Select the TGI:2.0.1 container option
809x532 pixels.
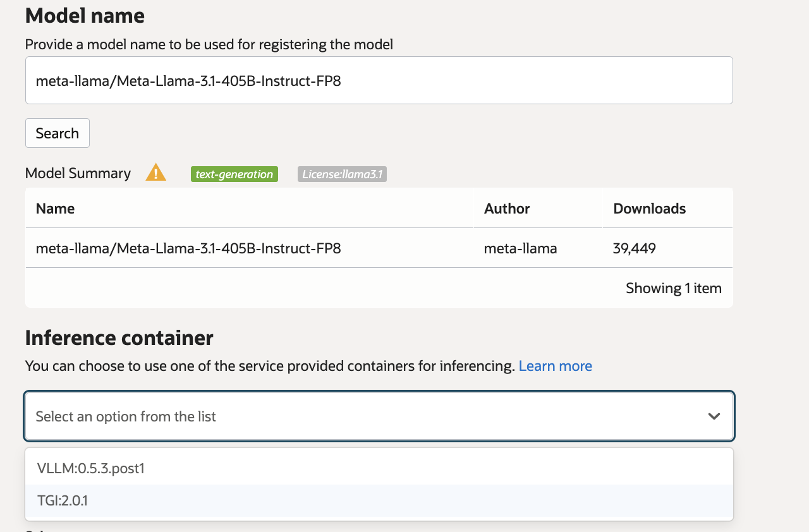63,501
